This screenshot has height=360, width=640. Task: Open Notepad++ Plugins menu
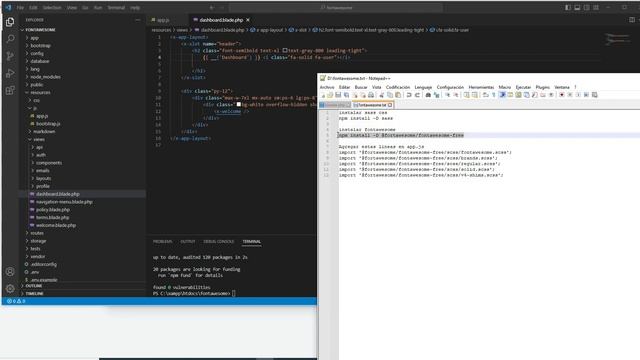tap(542, 87)
